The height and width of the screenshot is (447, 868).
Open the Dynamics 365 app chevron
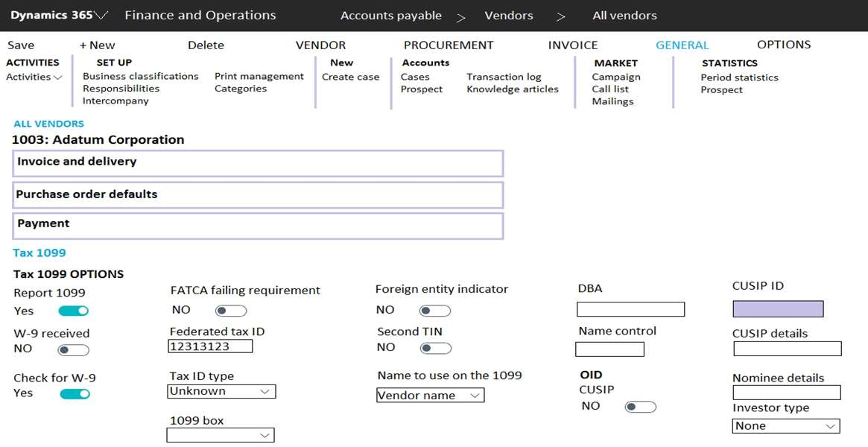[102, 16]
